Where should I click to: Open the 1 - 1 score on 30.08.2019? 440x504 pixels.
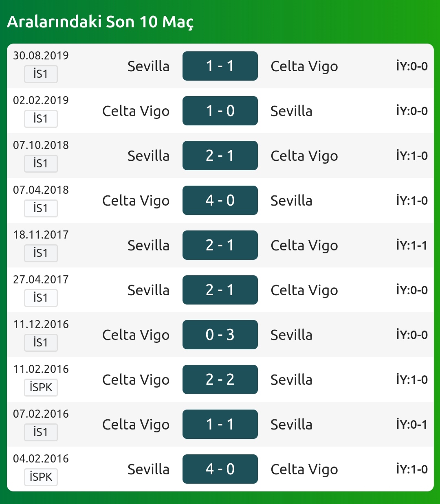pyautogui.click(x=220, y=66)
